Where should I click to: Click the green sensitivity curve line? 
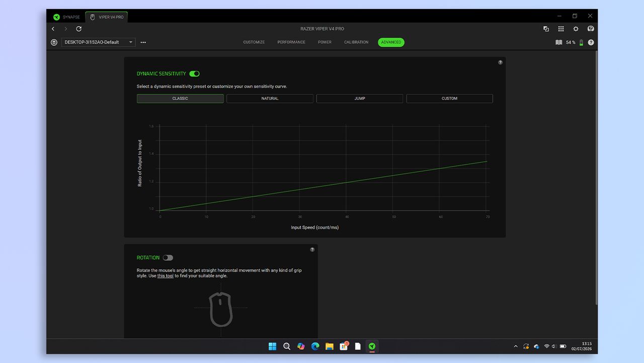coord(323,186)
